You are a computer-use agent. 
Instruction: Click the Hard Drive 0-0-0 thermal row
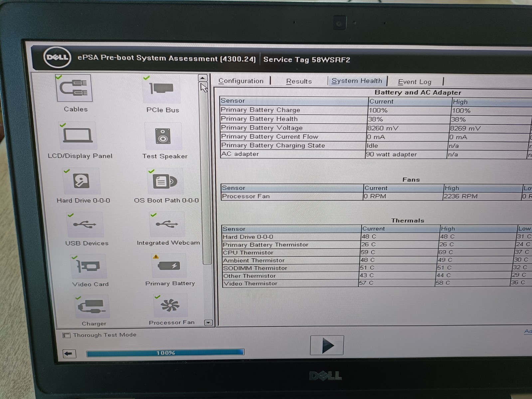377,237
